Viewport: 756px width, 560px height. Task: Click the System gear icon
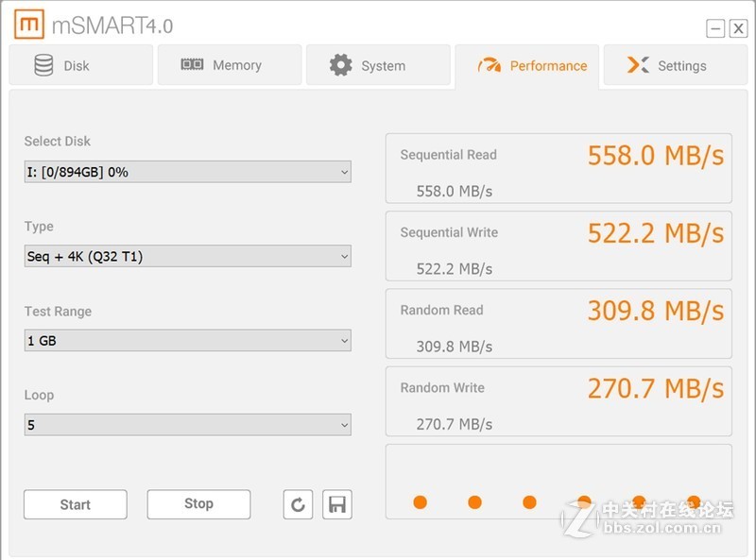point(341,64)
